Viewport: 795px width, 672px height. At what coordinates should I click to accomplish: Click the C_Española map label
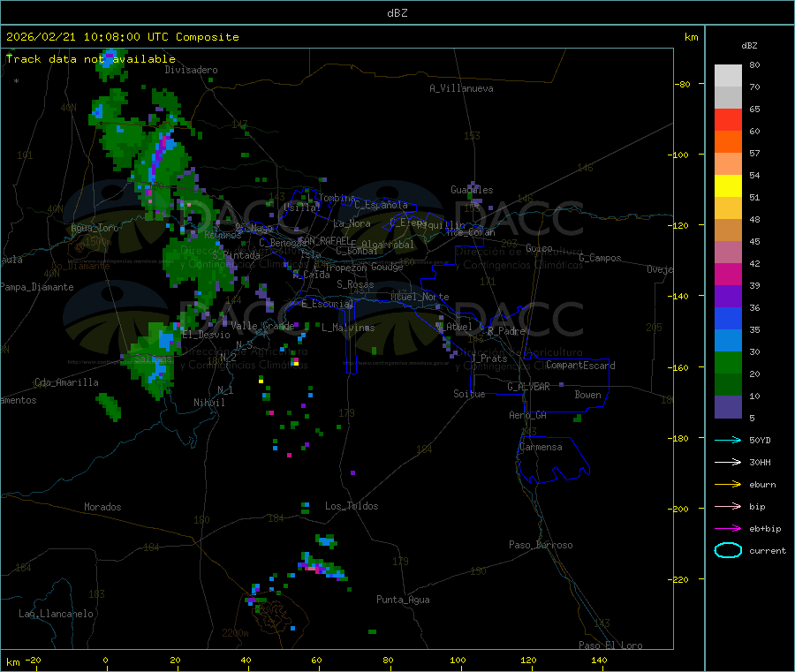(381, 205)
